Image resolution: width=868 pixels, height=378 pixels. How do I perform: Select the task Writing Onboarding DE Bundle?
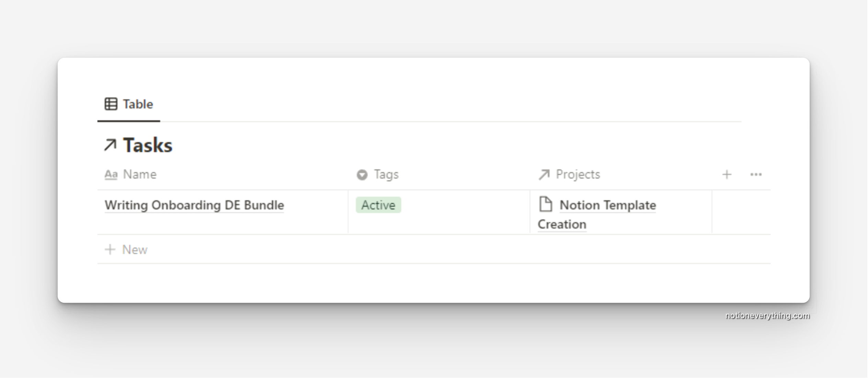pyautogui.click(x=194, y=205)
